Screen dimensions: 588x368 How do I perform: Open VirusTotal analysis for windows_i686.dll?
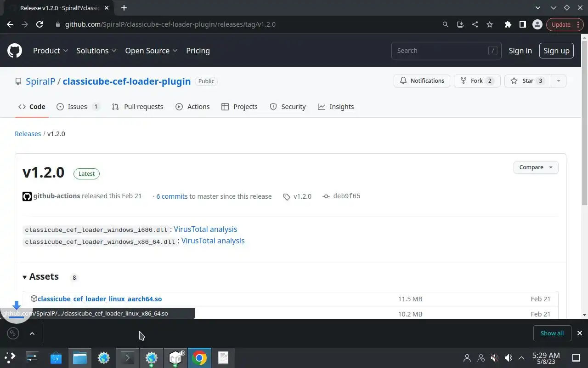(x=205, y=229)
